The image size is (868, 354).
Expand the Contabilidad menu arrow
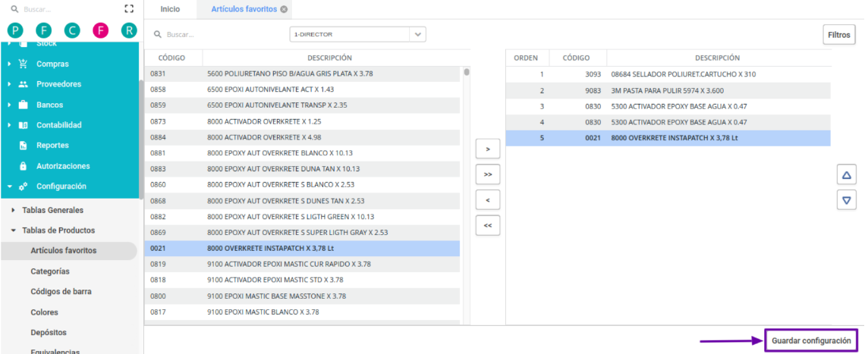coord(9,125)
